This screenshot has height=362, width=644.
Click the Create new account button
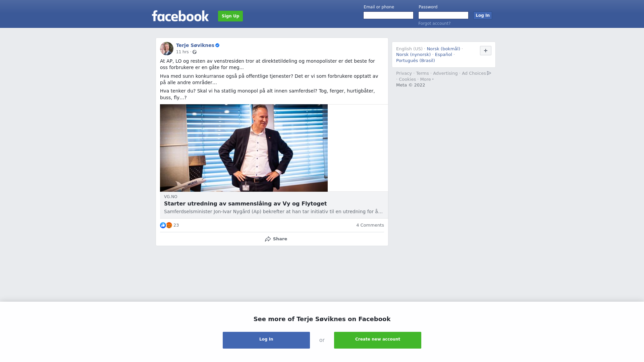click(378, 340)
